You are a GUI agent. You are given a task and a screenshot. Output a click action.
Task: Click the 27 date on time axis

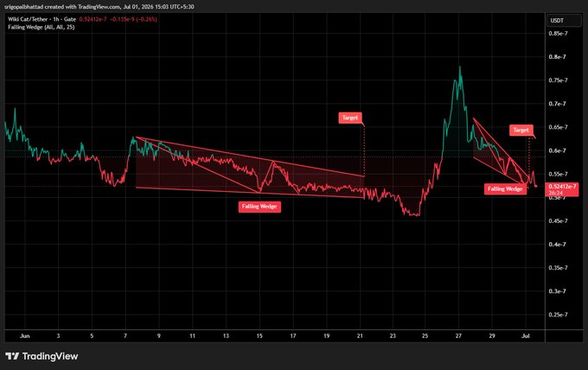pyautogui.click(x=458, y=336)
